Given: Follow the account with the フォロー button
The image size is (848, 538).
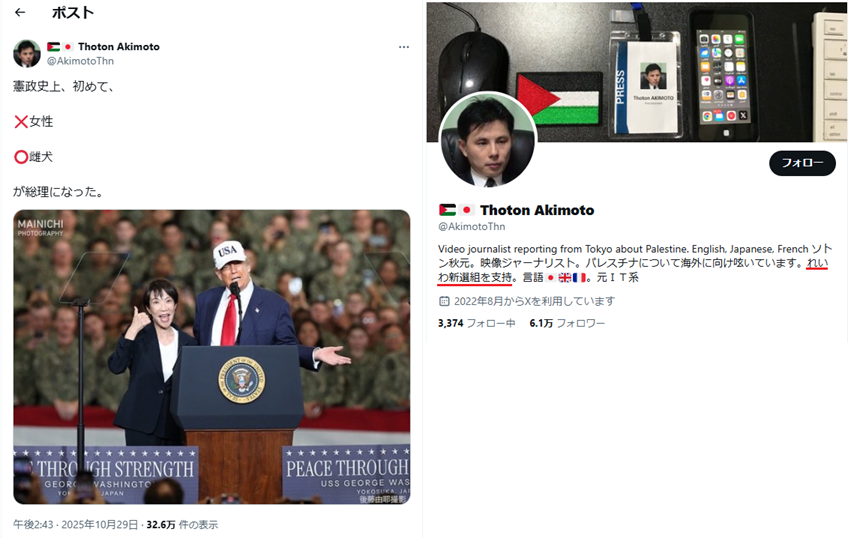Looking at the screenshot, I should 802,163.
